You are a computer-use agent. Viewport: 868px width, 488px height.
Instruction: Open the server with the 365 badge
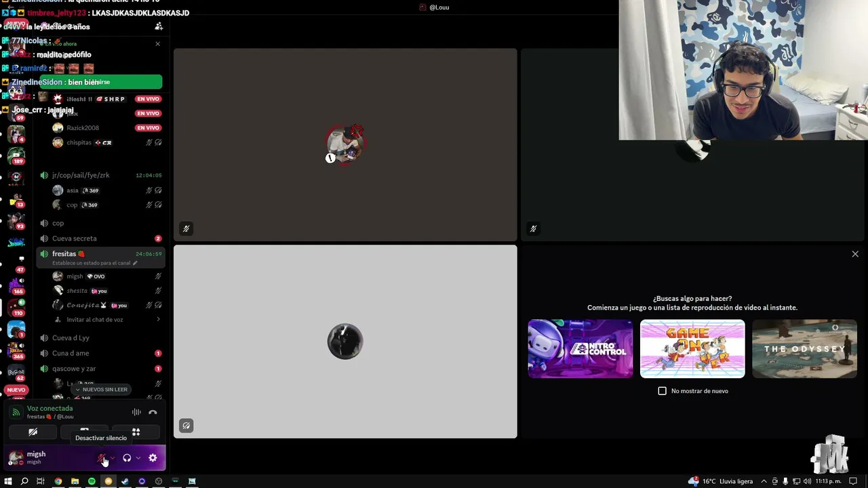click(x=16, y=350)
